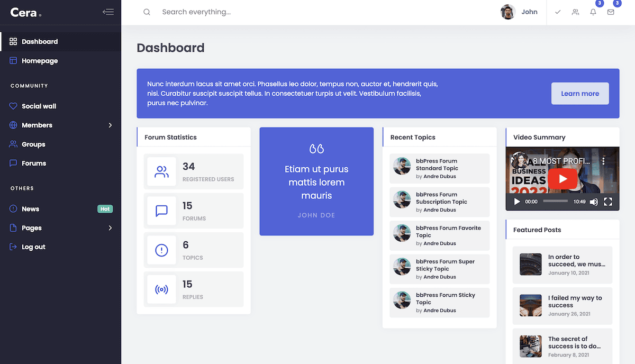Viewport: 635px width, 364px height.
Task: Select Dashboard in the sidebar menu
Action: click(x=39, y=41)
